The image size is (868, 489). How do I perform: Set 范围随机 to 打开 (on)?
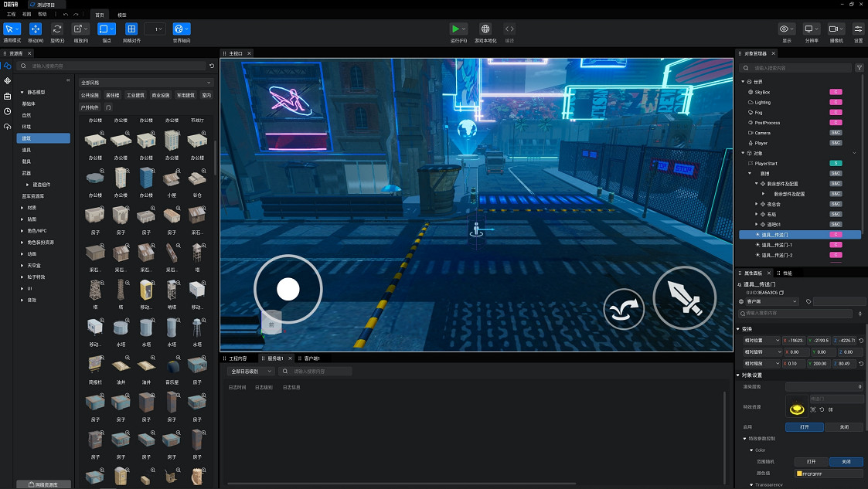(x=811, y=461)
